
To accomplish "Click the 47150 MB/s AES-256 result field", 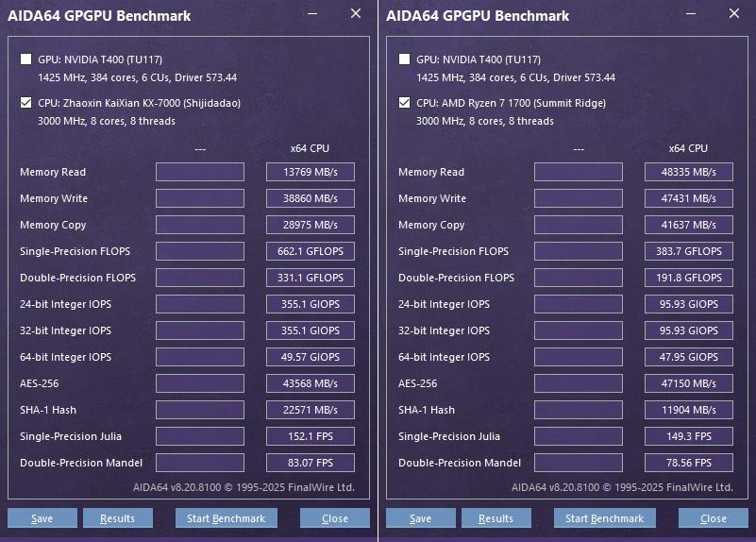I will 689,383.
